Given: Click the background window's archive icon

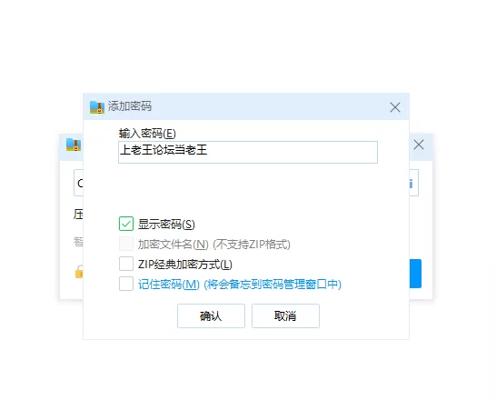Looking at the screenshot, I should coord(73,144).
